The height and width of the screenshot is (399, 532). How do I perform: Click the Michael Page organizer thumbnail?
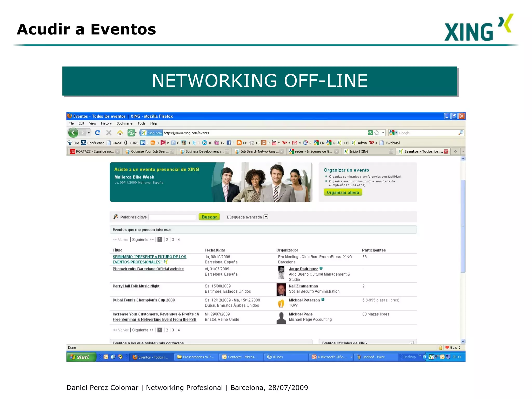coord(281,318)
